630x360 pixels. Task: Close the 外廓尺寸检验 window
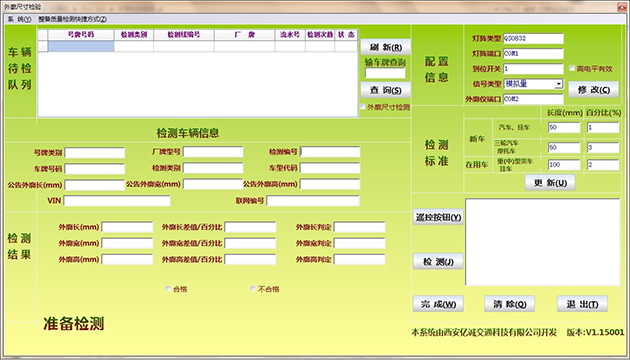[622, 6]
